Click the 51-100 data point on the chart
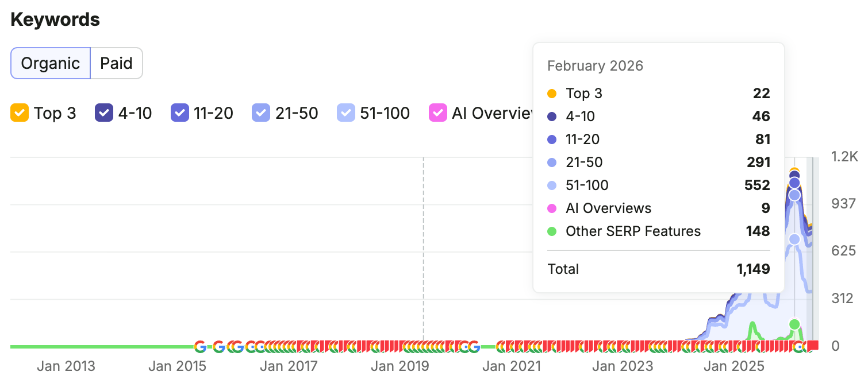868x387 pixels. (x=794, y=239)
